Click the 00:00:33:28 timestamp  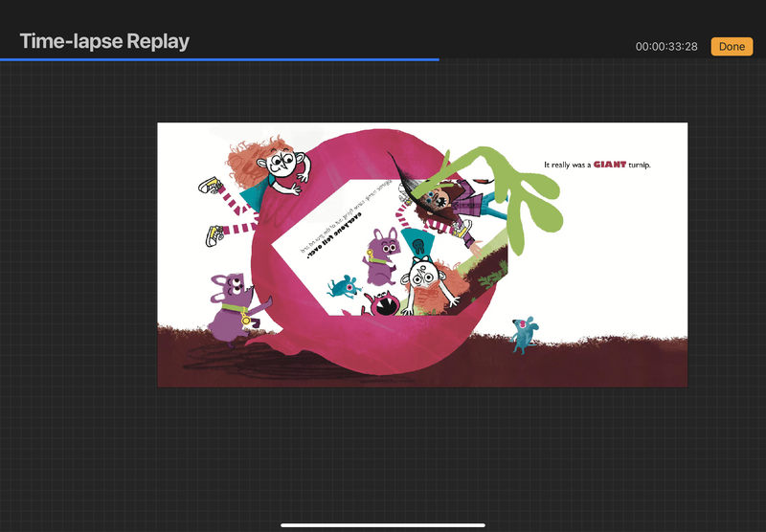(666, 47)
